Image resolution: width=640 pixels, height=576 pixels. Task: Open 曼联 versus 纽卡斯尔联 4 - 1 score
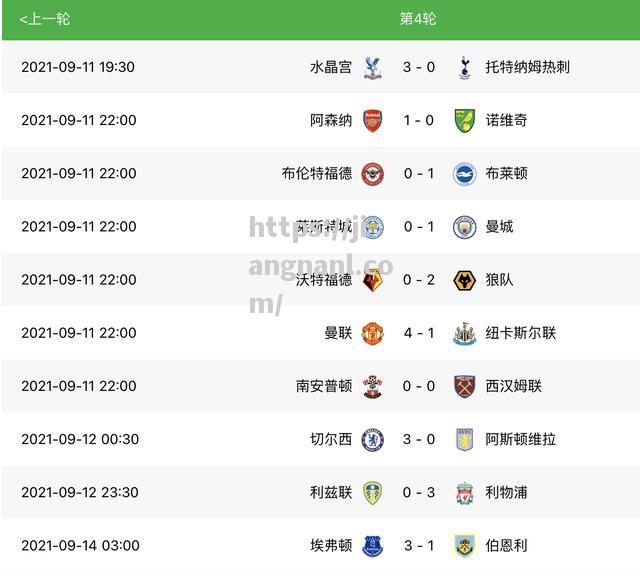click(x=419, y=333)
